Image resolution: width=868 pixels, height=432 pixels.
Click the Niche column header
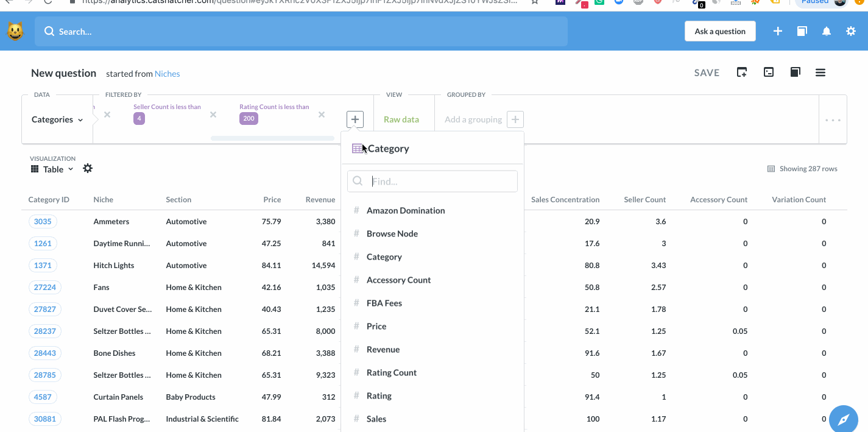104,200
